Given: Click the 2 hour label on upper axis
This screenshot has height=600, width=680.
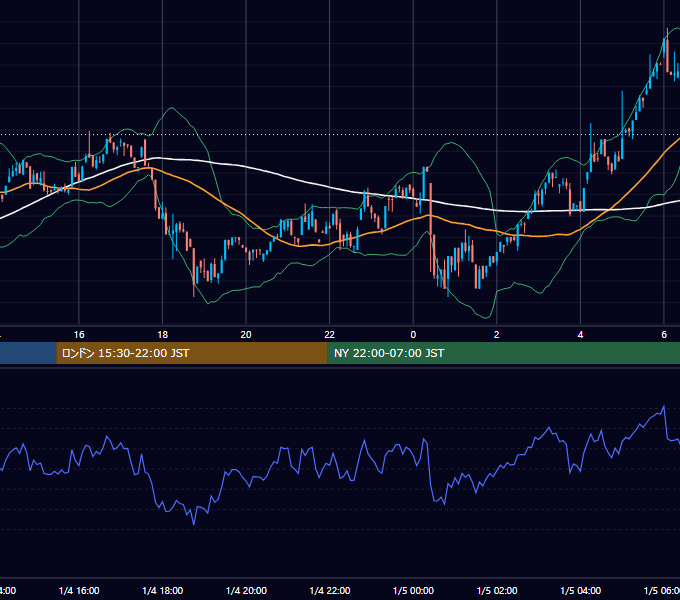Looking at the screenshot, I should coord(497,335).
